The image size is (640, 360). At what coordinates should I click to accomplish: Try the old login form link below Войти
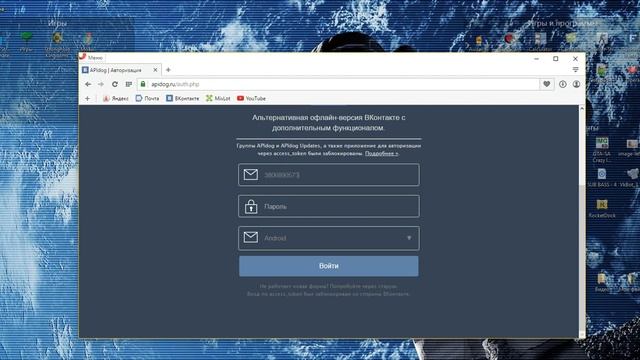click(x=328, y=287)
